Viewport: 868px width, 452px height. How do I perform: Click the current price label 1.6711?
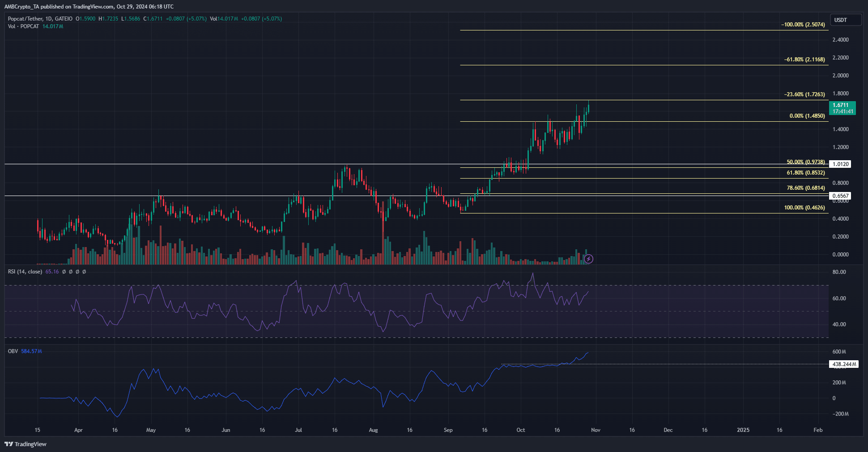point(842,108)
